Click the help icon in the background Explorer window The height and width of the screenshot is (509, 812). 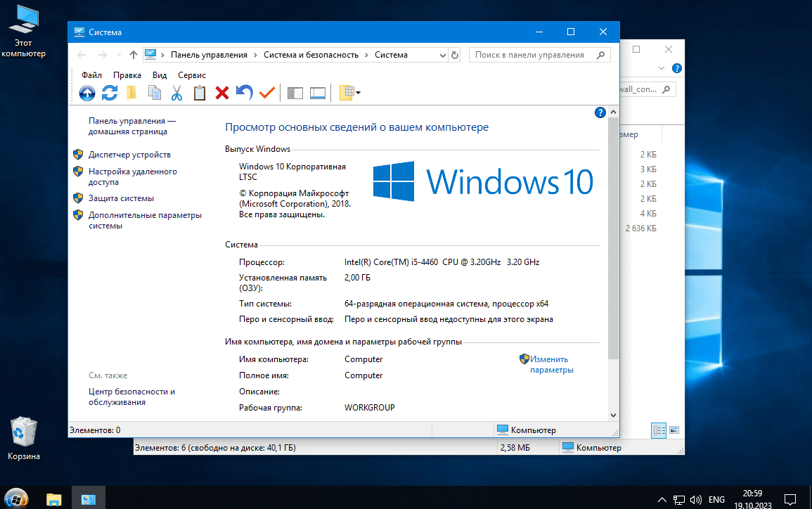676,68
